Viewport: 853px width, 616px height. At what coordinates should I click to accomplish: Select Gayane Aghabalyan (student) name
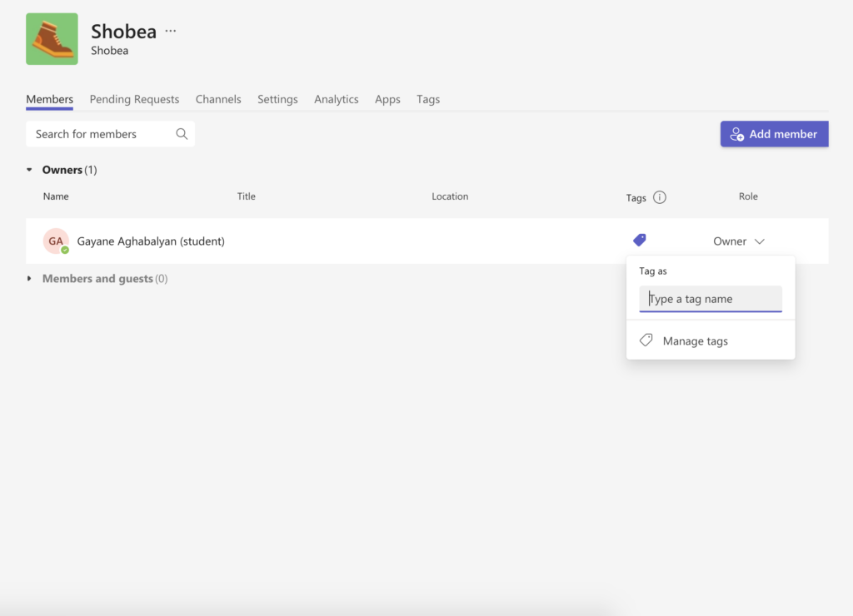[x=151, y=241]
